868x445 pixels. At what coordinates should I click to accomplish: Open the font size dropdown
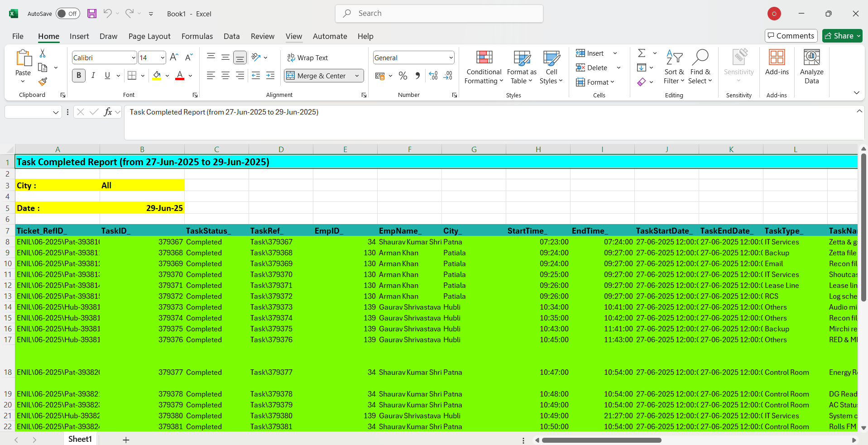pos(163,57)
